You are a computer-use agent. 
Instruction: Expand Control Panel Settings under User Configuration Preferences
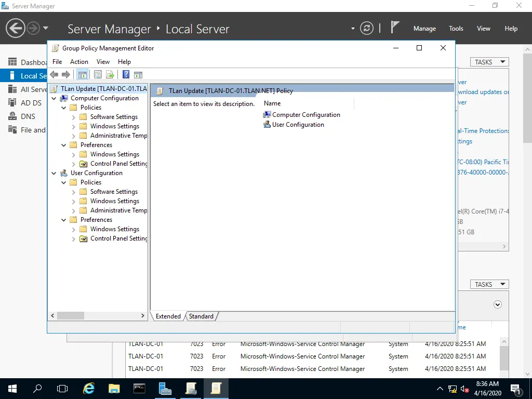[x=73, y=239]
